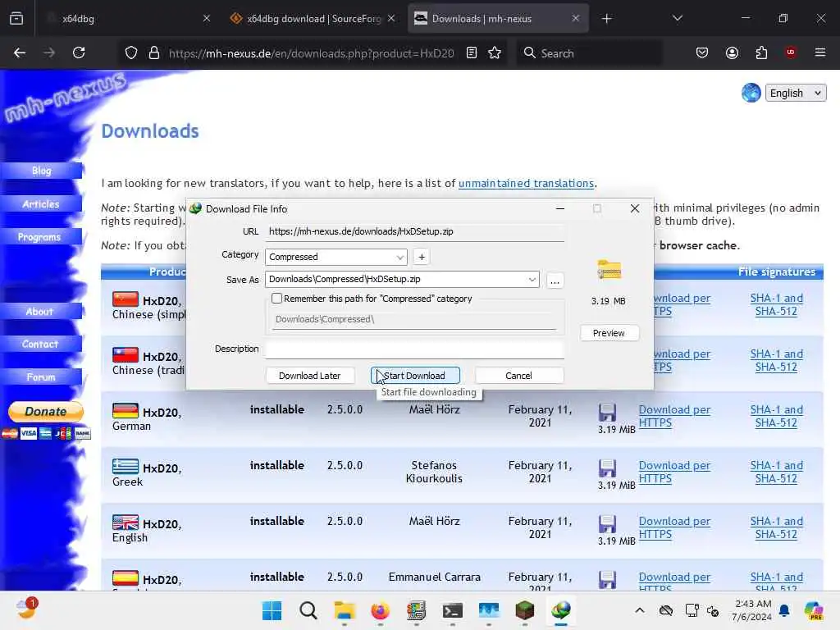840x630 pixels.
Task: Bookmark this page with the star icon
Action: (x=495, y=52)
